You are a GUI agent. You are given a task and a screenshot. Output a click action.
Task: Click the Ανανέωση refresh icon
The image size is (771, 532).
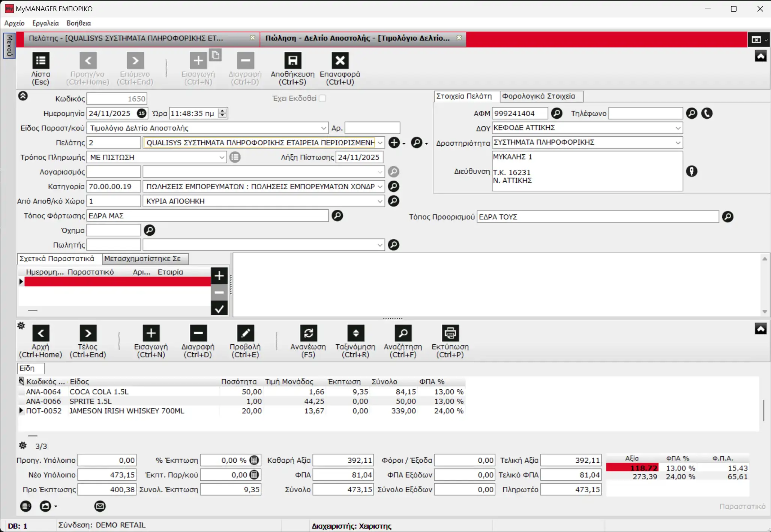coord(308,333)
